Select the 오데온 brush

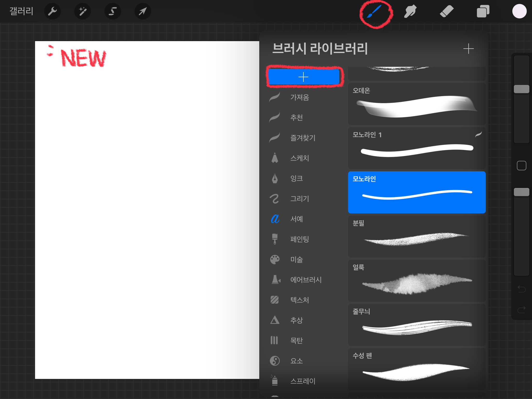tap(417, 104)
